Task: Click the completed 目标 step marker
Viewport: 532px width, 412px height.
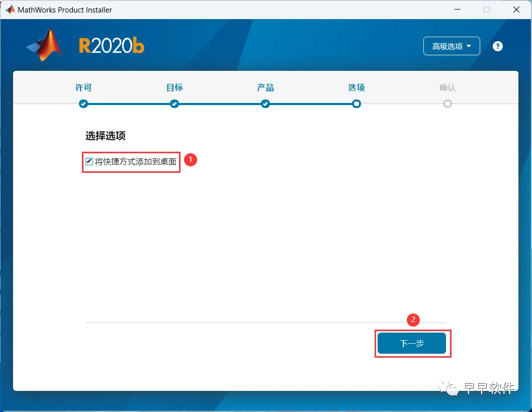Action: coord(174,104)
